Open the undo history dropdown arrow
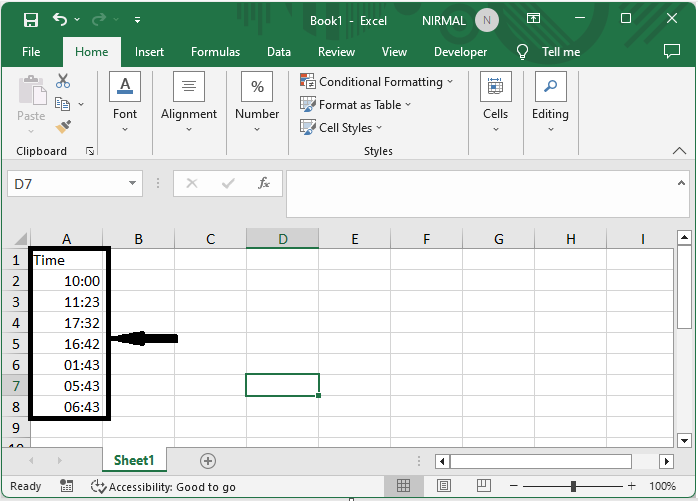Image resolution: width=698 pixels, height=501 pixels. click(77, 20)
